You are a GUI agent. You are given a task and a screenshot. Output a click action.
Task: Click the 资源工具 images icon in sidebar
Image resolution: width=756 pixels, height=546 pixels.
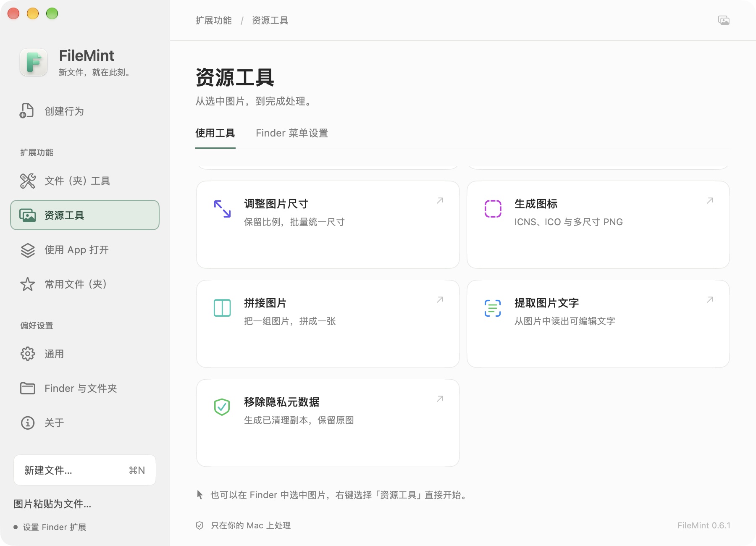(x=28, y=215)
